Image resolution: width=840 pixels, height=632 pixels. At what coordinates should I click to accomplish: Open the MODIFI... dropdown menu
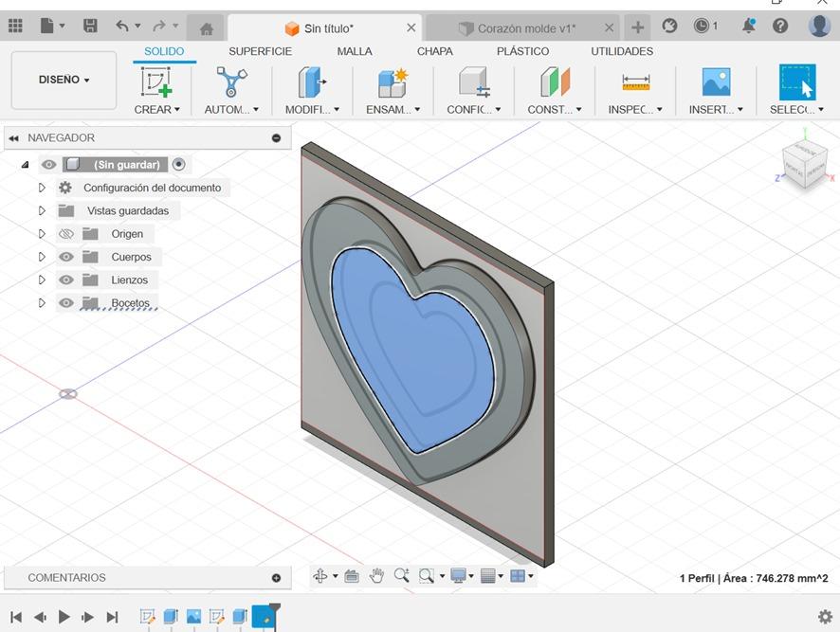pos(312,110)
